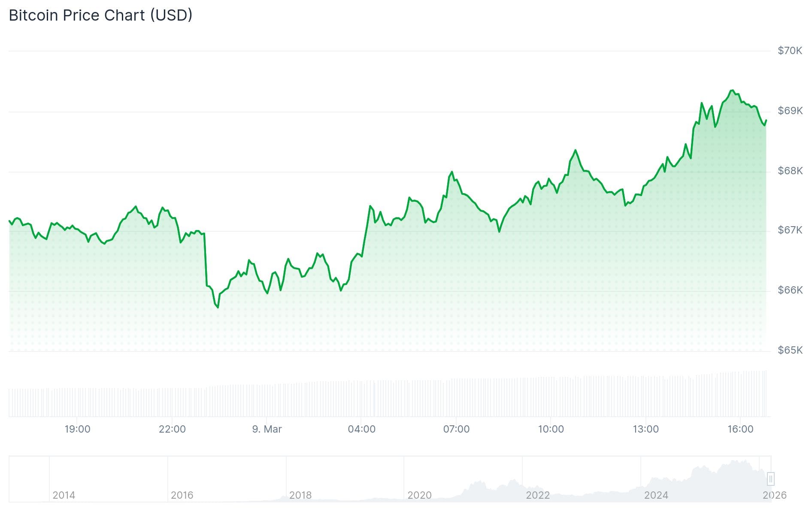The image size is (812, 515).
Task: Select the $67K y-axis label
Action: pos(790,230)
